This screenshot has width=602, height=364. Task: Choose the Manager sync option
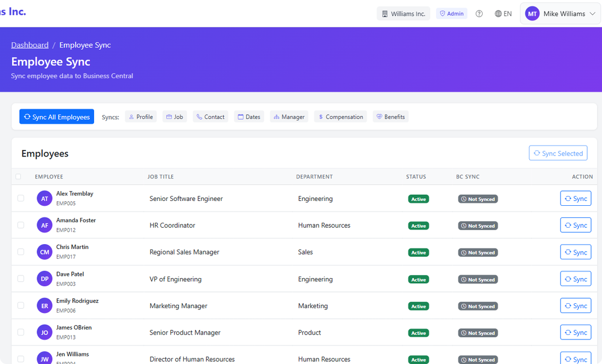[288, 117]
